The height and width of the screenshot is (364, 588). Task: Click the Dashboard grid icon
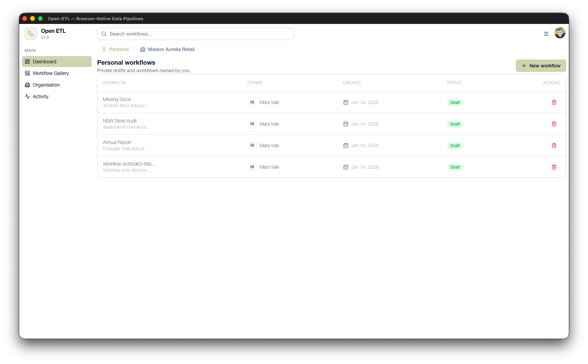27,62
